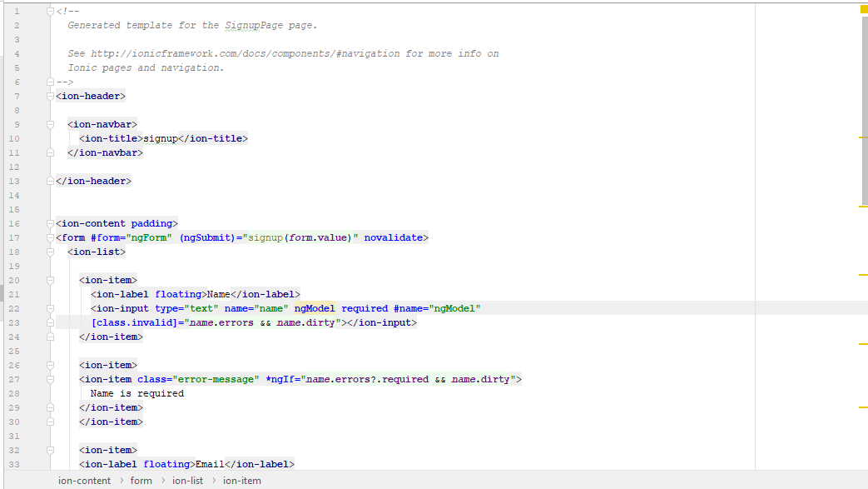This screenshot has width=868, height=489.
Task: Collapse the form element fold marker
Action: point(49,237)
